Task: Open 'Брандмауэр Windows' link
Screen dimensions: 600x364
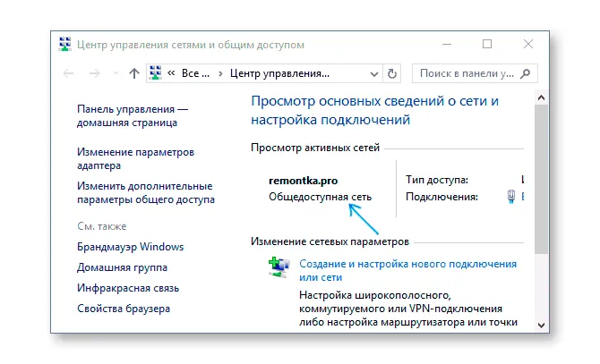Action: point(130,247)
